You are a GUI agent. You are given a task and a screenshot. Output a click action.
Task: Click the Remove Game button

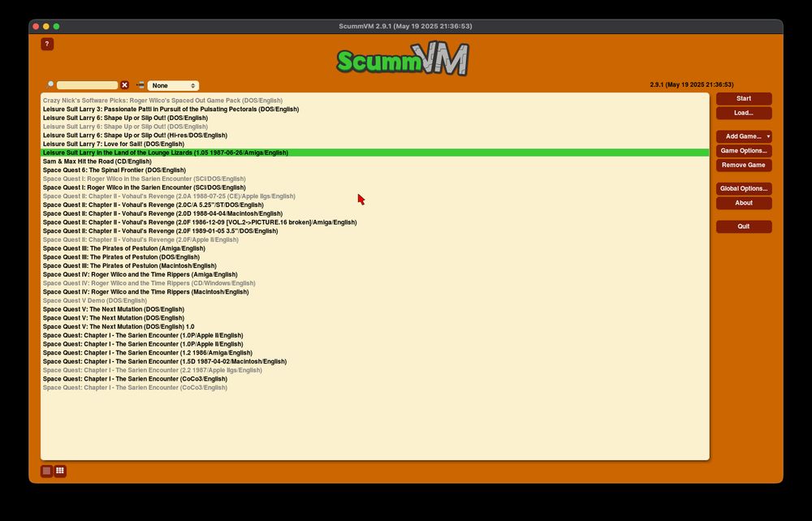tap(744, 165)
